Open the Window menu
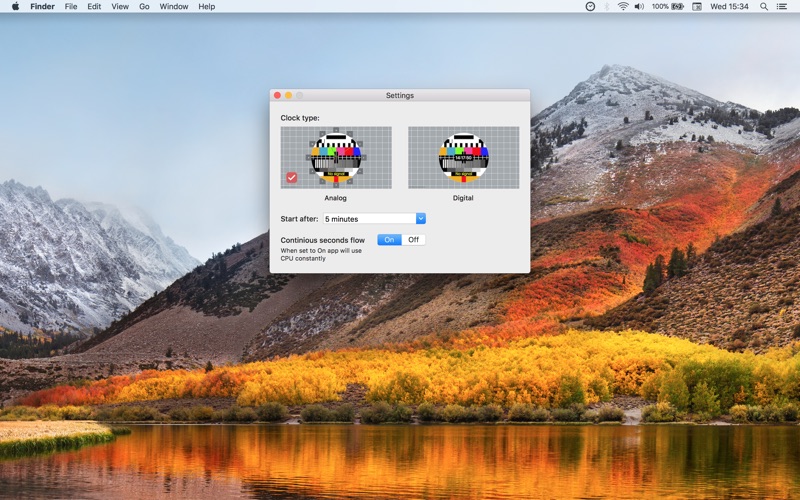 (173, 6)
